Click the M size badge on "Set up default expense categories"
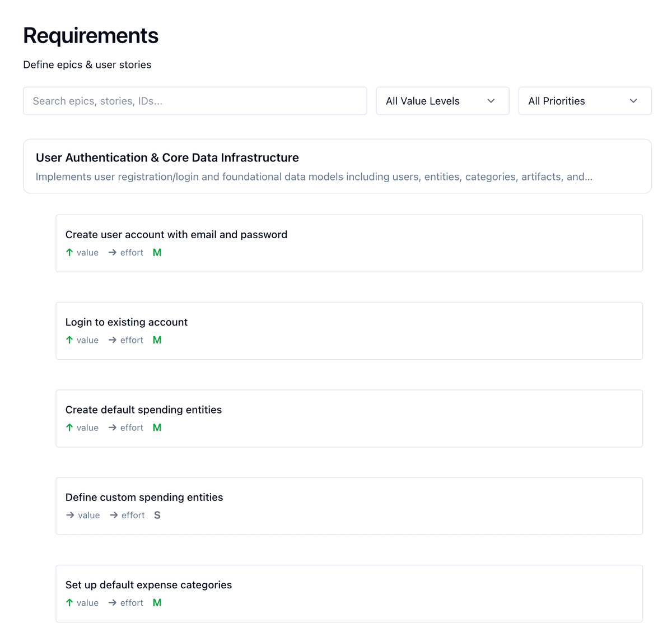The image size is (672, 641). (157, 602)
